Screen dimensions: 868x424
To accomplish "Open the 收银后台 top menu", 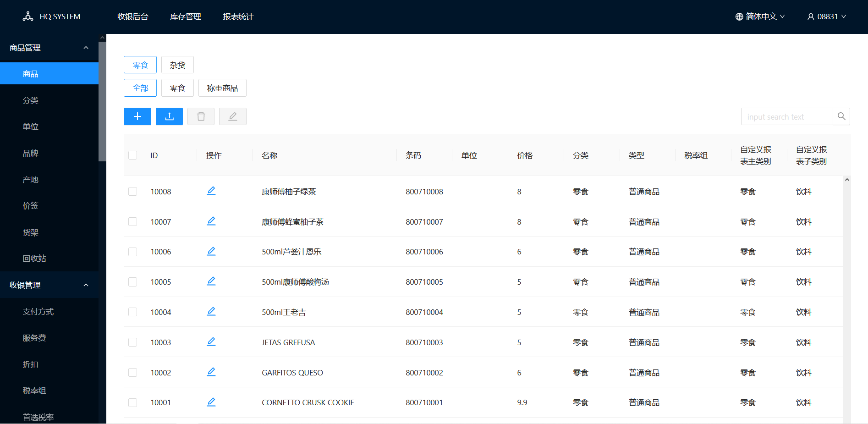I will [133, 17].
